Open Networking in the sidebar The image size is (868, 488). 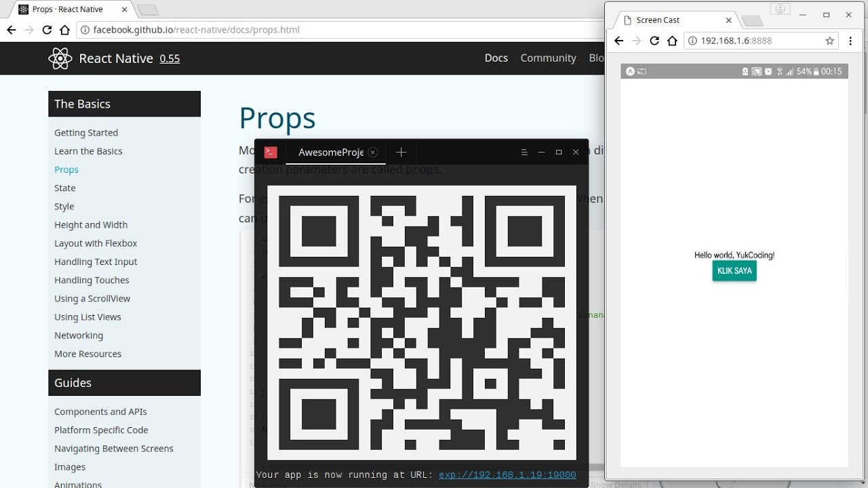coord(79,335)
